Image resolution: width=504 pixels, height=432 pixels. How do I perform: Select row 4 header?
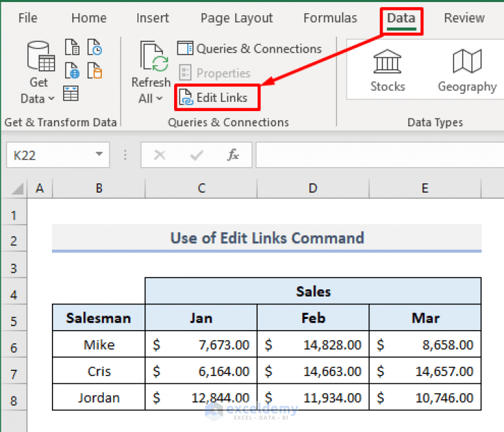[x=14, y=291]
